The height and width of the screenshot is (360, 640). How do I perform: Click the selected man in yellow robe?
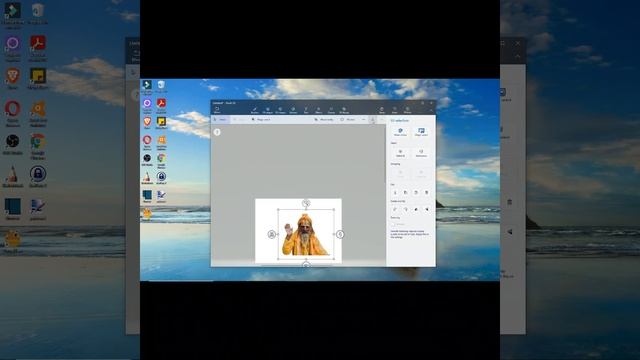pos(305,236)
